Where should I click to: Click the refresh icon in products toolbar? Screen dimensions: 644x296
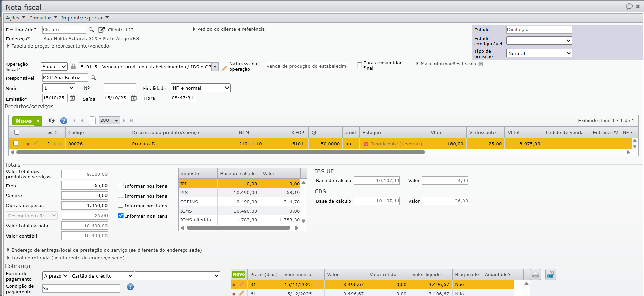tap(52, 121)
